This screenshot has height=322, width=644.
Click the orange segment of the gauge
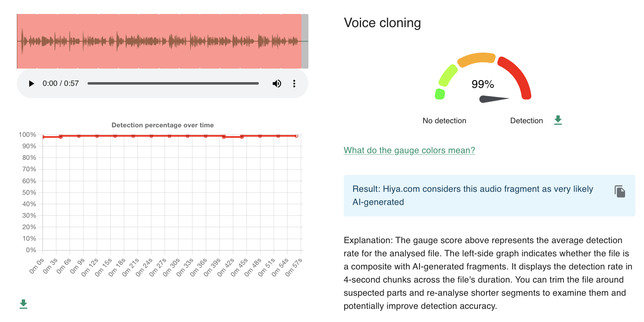click(477, 59)
